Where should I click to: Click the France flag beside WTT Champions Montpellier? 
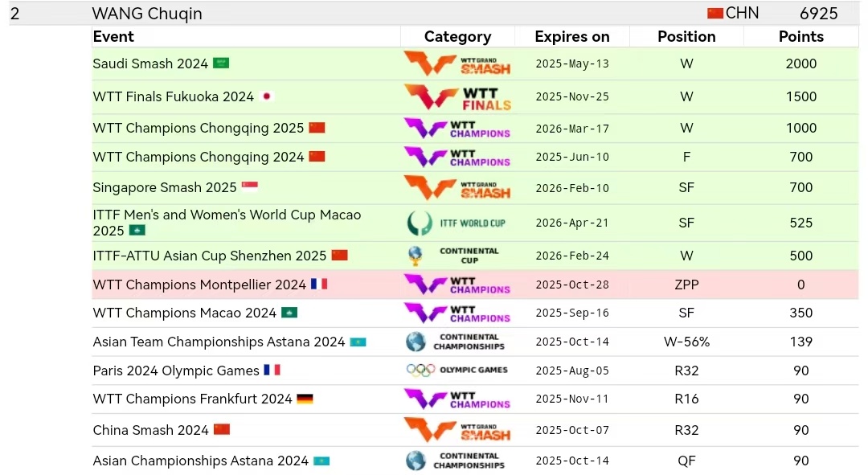pos(319,285)
